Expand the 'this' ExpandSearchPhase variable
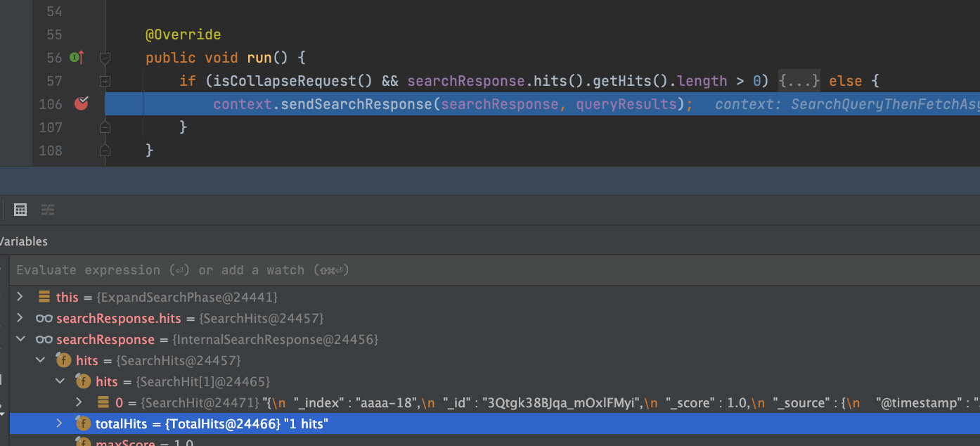The height and width of the screenshot is (446, 980). tap(20, 297)
